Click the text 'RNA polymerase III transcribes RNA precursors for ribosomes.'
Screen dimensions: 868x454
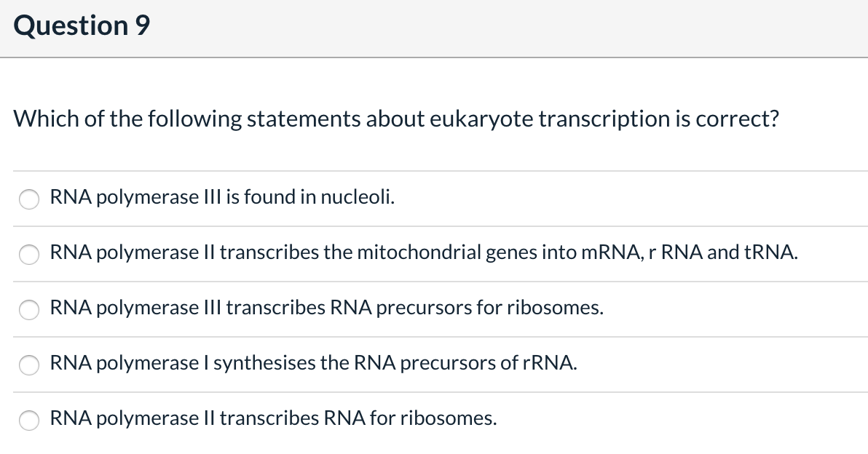tap(326, 308)
